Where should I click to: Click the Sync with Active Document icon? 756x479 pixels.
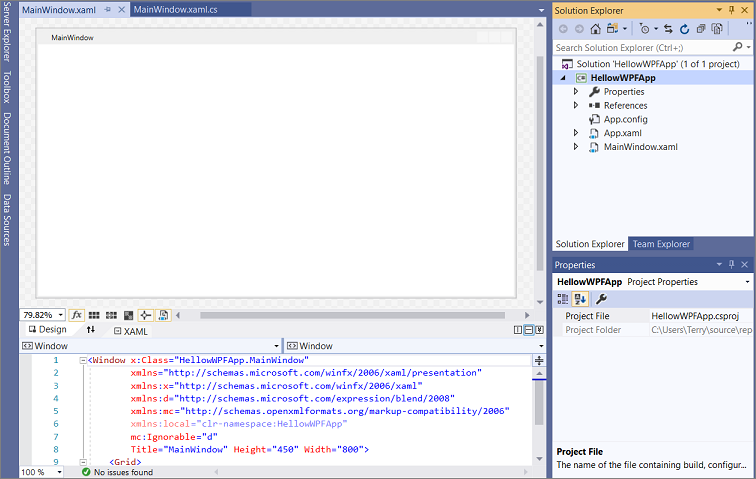[x=670, y=29]
